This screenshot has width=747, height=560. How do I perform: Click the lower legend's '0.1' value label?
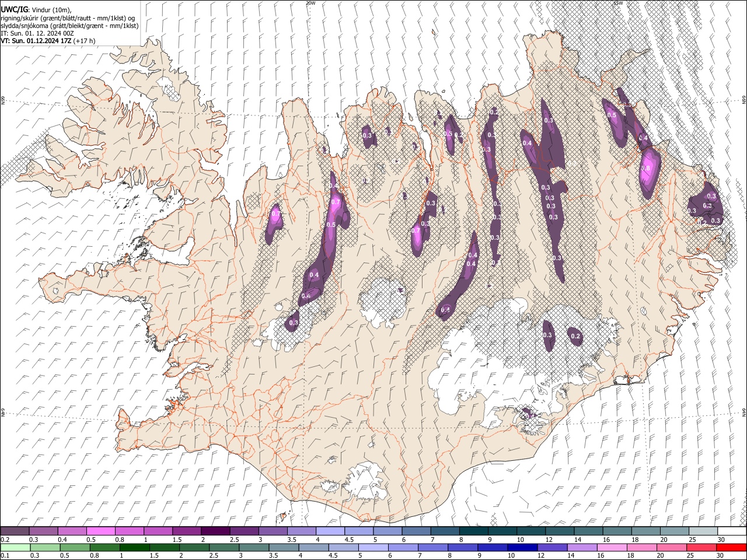[5, 556]
